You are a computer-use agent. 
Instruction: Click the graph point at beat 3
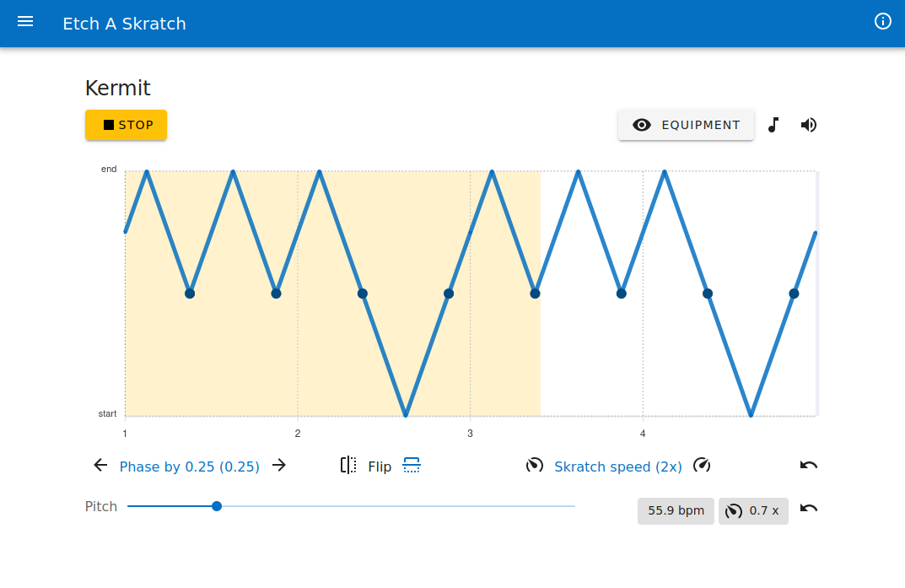(x=449, y=294)
